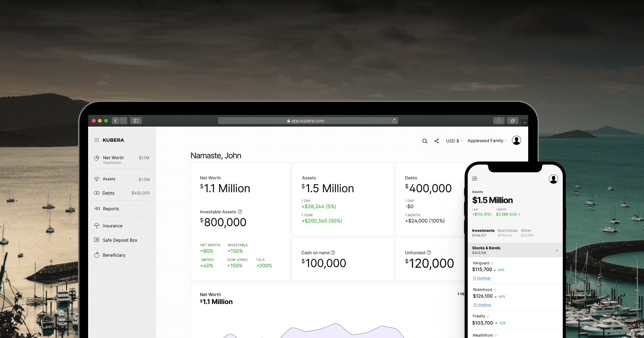644x338 pixels.
Task: Open the Appleseed Family portfolio dropdown
Action: pyautogui.click(x=487, y=141)
